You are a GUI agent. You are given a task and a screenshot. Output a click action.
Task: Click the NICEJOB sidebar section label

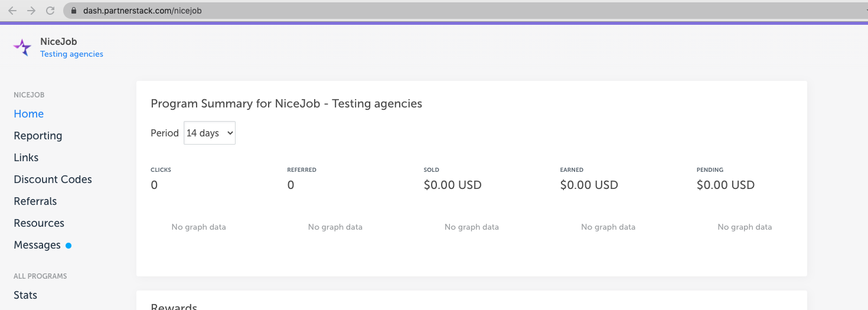(x=29, y=95)
